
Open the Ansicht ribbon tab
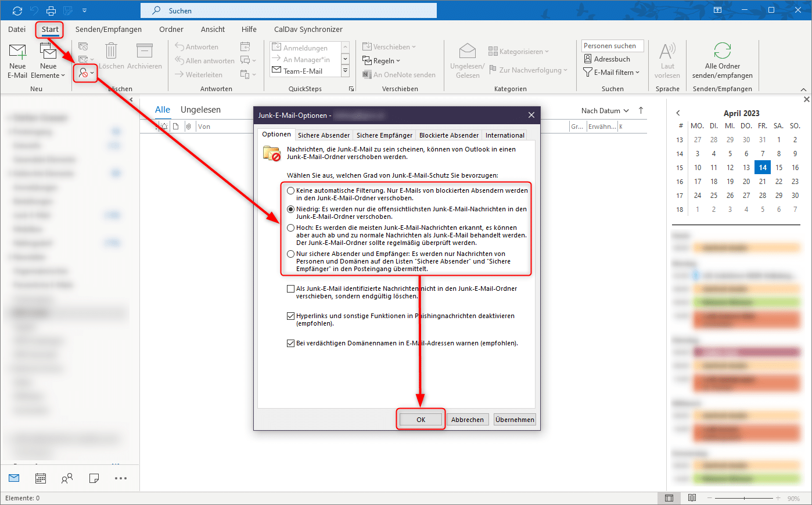[213, 29]
